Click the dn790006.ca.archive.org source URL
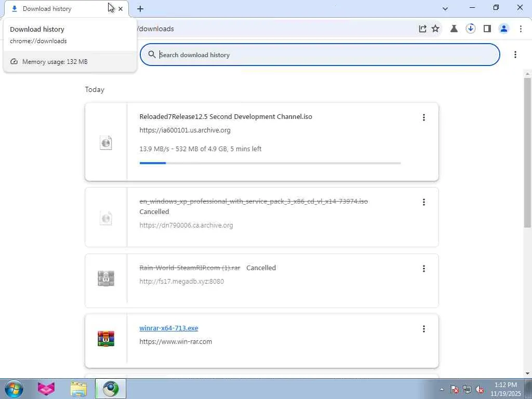 point(187,225)
